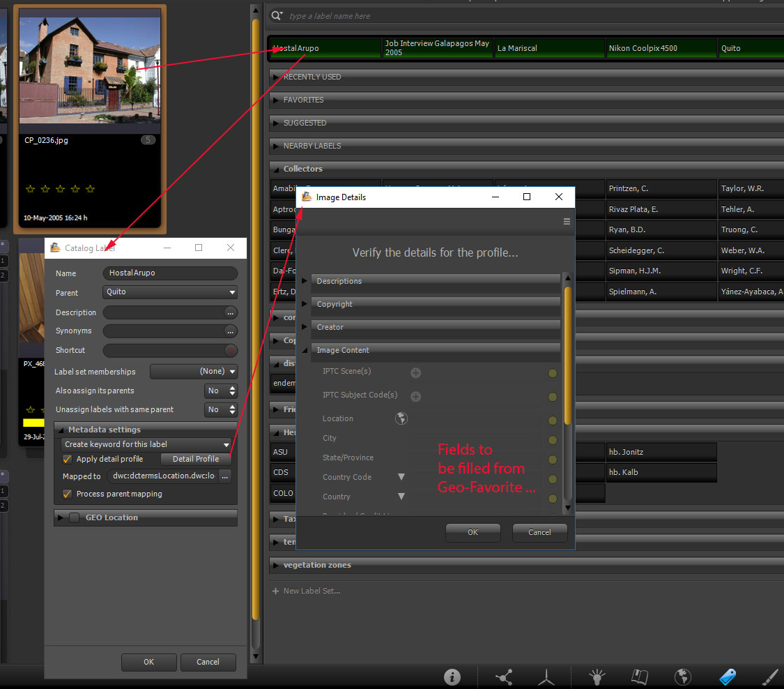Image resolution: width=784 pixels, height=689 pixels.
Task: Toggle Process parent mapping checkbox
Action: [66, 494]
